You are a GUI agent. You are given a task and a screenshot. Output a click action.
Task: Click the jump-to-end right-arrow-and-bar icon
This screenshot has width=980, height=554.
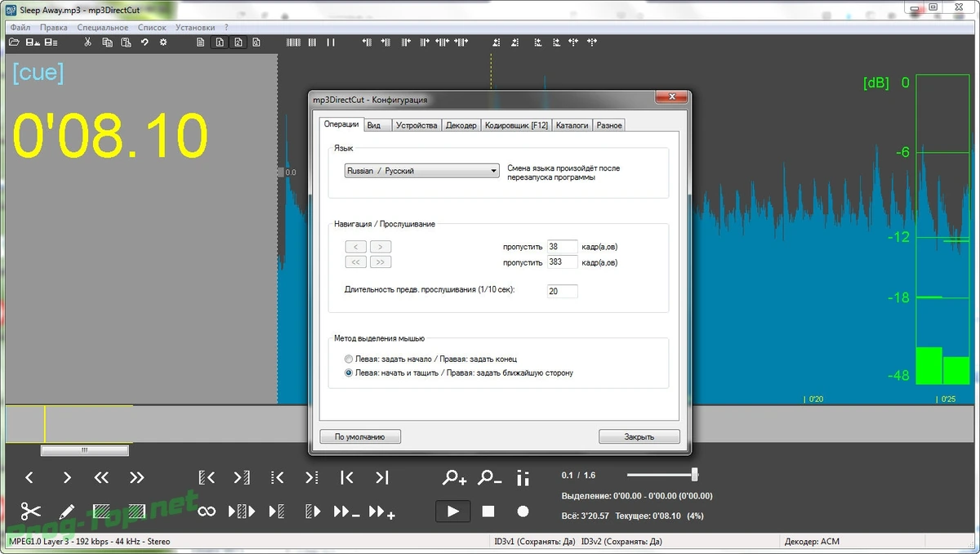381,477
